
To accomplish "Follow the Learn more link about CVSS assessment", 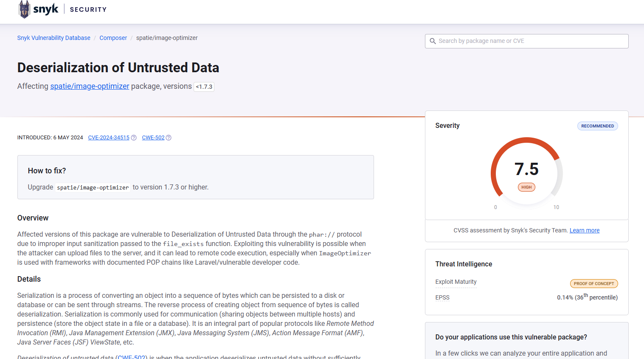I will 585,230.
